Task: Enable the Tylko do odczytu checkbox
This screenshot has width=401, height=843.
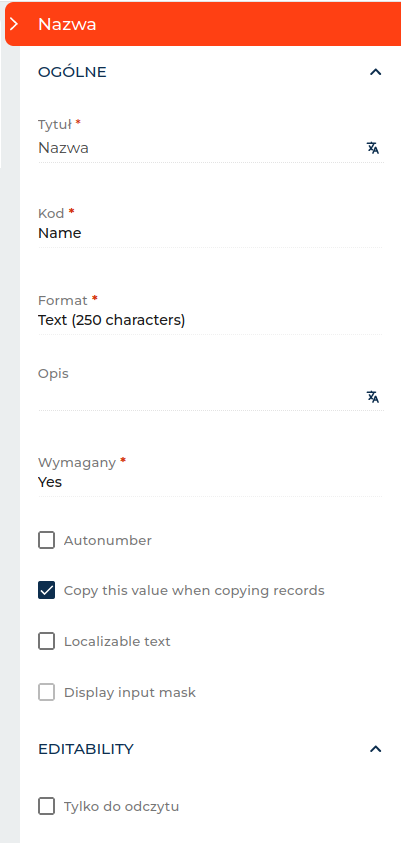Action: pyautogui.click(x=47, y=806)
